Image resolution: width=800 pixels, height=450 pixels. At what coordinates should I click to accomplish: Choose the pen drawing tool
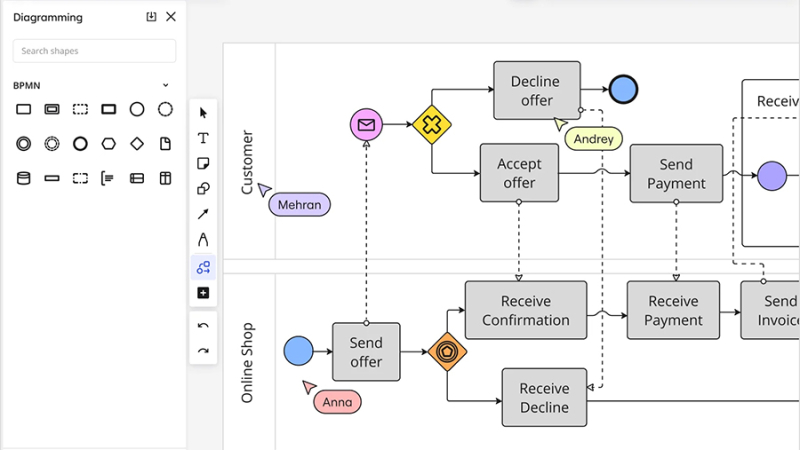pyautogui.click(x=203, y=240)
